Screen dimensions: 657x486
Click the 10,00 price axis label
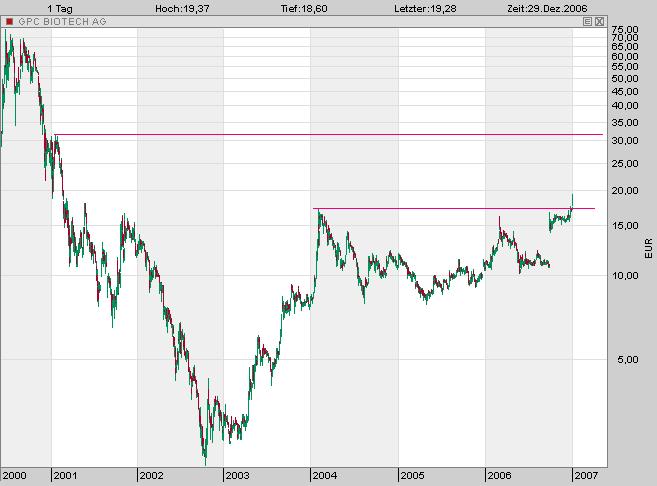pyautogui.click(x=625, y=275)
